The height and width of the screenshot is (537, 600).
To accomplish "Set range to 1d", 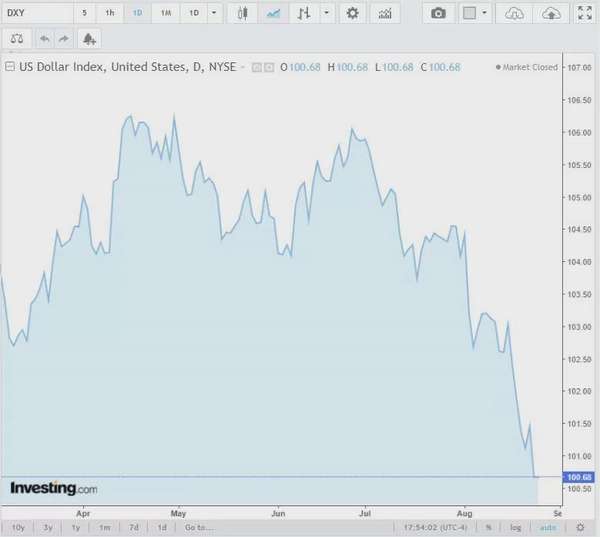I will [162, 528].
